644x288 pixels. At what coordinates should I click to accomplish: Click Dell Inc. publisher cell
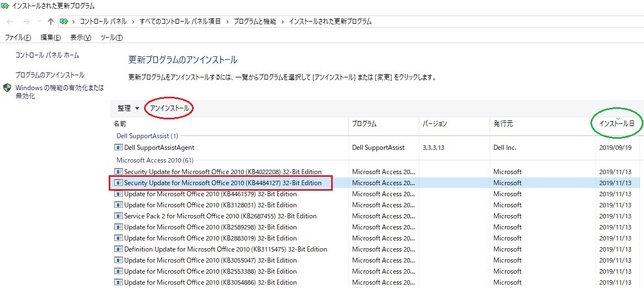click(505, 147)
